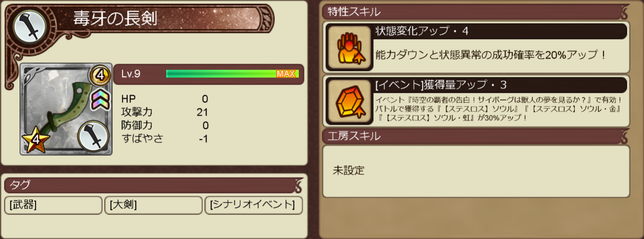Select the [武器] tag
The image size is (644, 239).
point(53,205)
